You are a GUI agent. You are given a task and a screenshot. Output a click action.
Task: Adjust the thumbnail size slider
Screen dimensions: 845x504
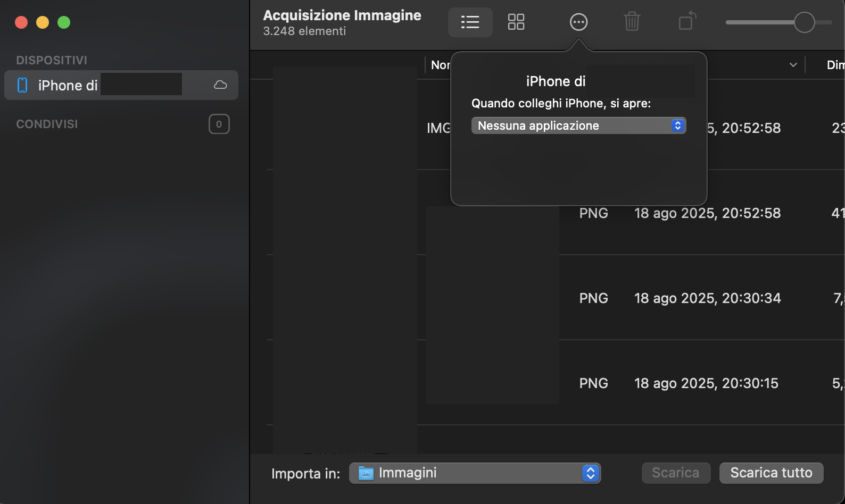point(804,22)
